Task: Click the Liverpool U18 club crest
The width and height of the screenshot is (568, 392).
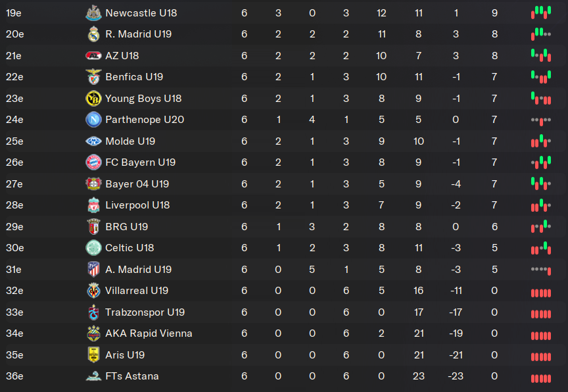Action: 93,205
